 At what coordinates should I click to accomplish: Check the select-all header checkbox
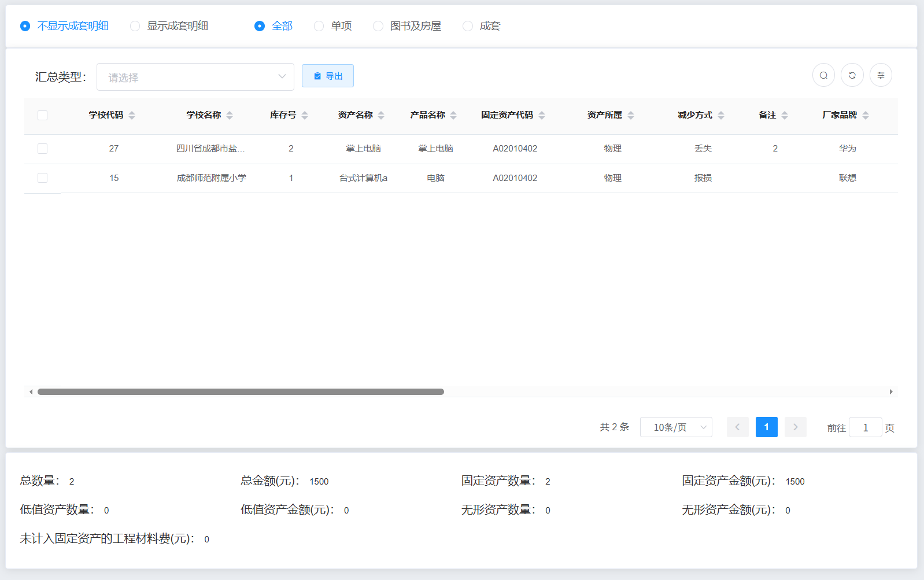tap(42, 115)
